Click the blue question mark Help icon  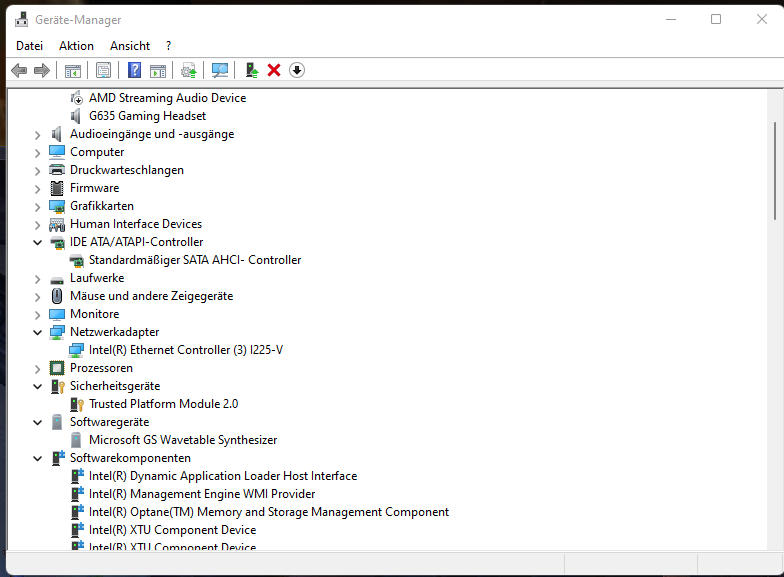pos(134,70)
